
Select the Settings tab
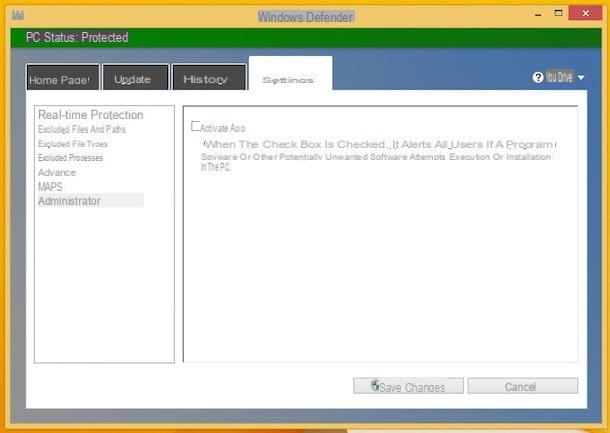290,74
